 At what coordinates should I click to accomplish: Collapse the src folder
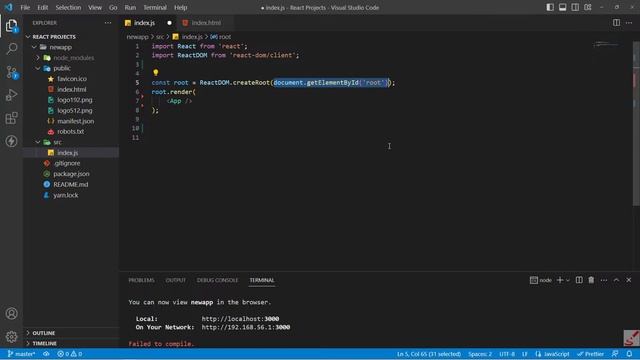pos(38,142)
